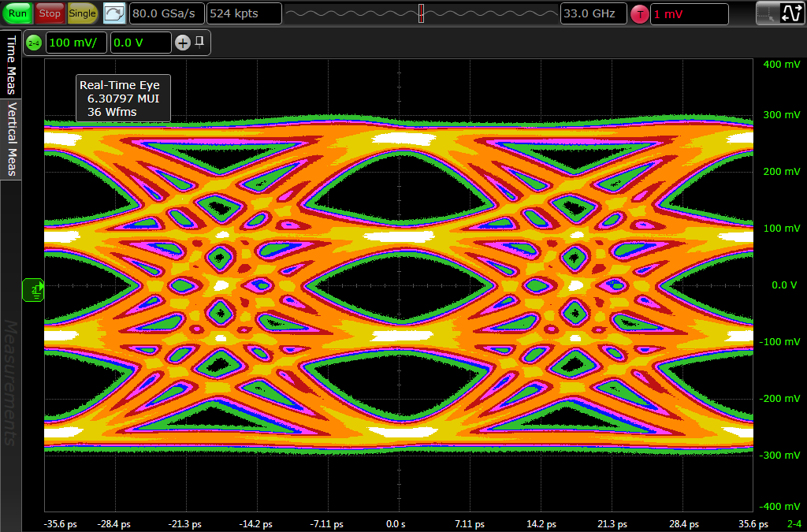Click the -35.6 ps time axis label
Viewport: 807px width, 532px height.
click(60, 524)
